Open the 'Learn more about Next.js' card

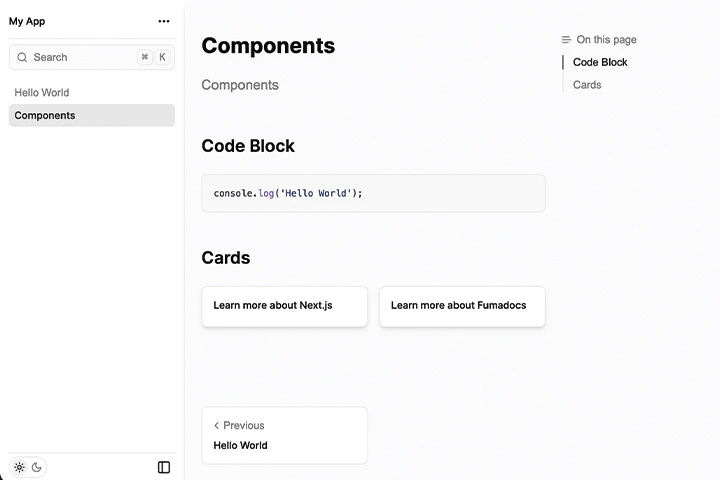pos(284,305)
